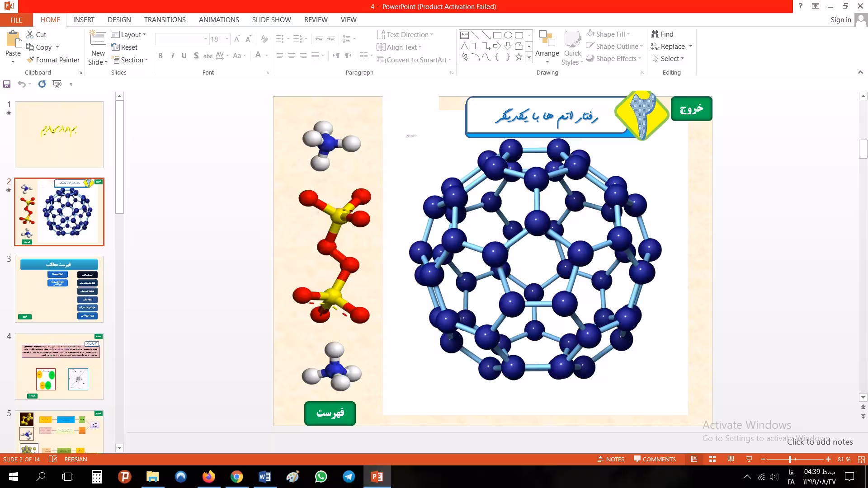Click the center text alignment icon
This screenshot has height=488, width=868.
(292, 56)
